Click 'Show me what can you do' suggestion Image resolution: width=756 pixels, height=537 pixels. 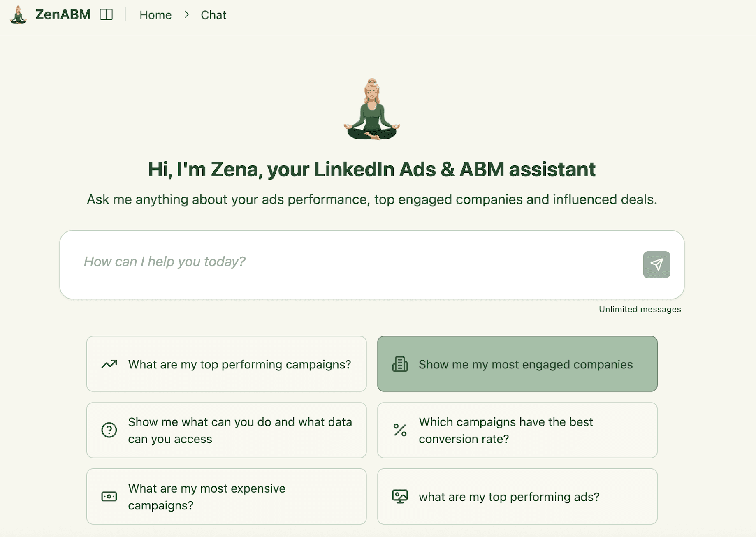[226, 430]
